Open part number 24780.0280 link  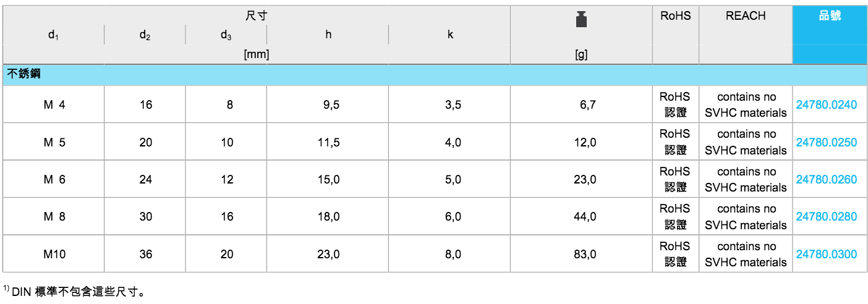827,217
